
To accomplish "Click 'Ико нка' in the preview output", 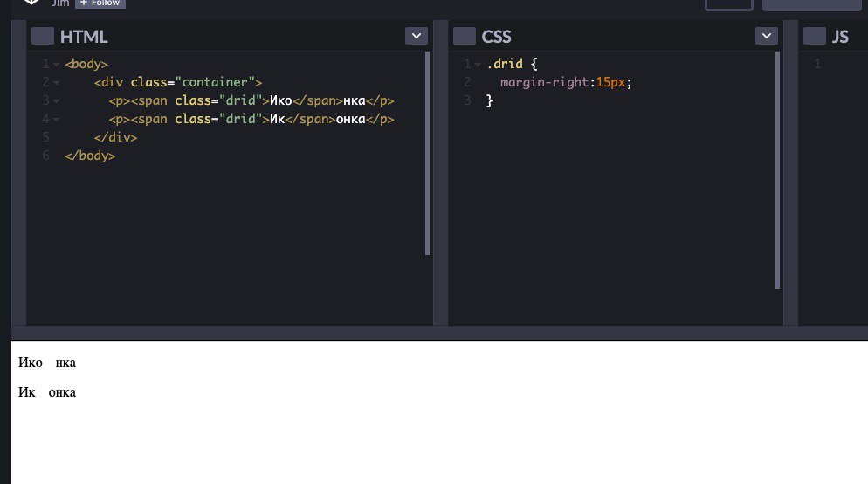I will (x=47, y=363).
